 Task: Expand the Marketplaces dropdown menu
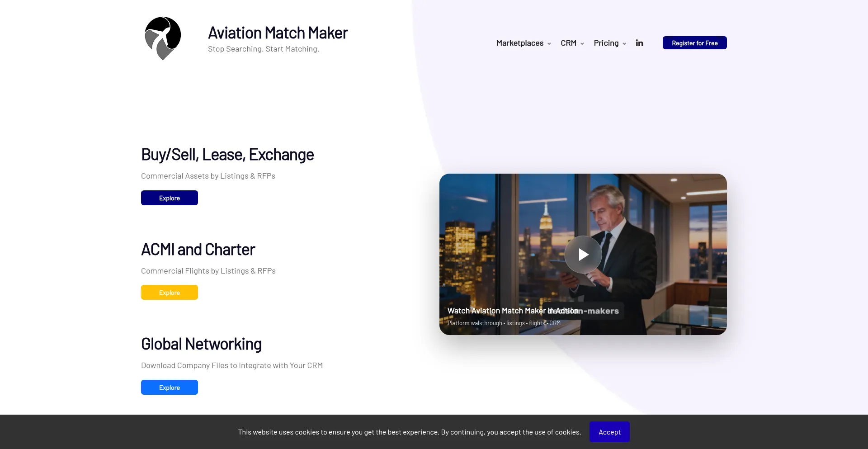[524, 43]
